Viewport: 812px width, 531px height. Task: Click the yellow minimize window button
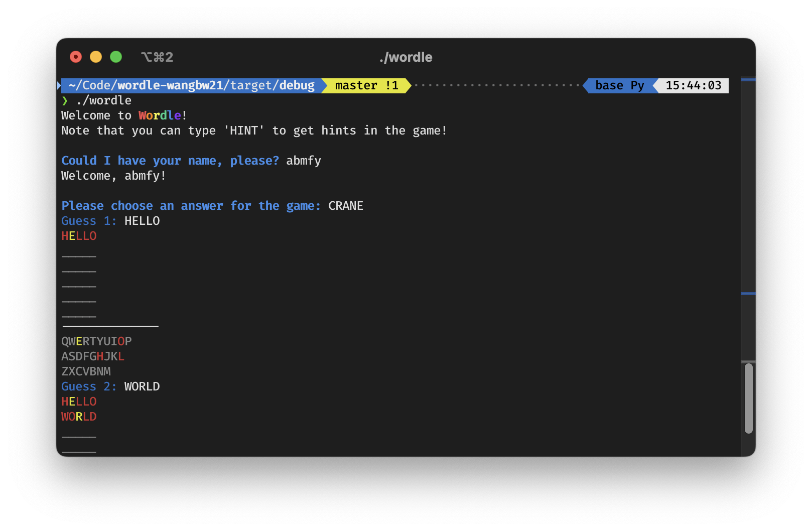96,57
